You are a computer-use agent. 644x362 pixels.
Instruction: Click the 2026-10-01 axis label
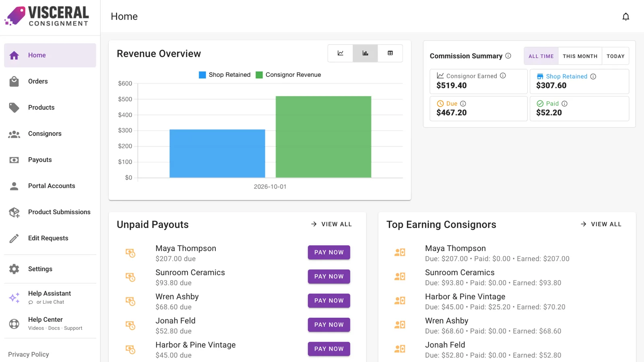tap(270, 187)
